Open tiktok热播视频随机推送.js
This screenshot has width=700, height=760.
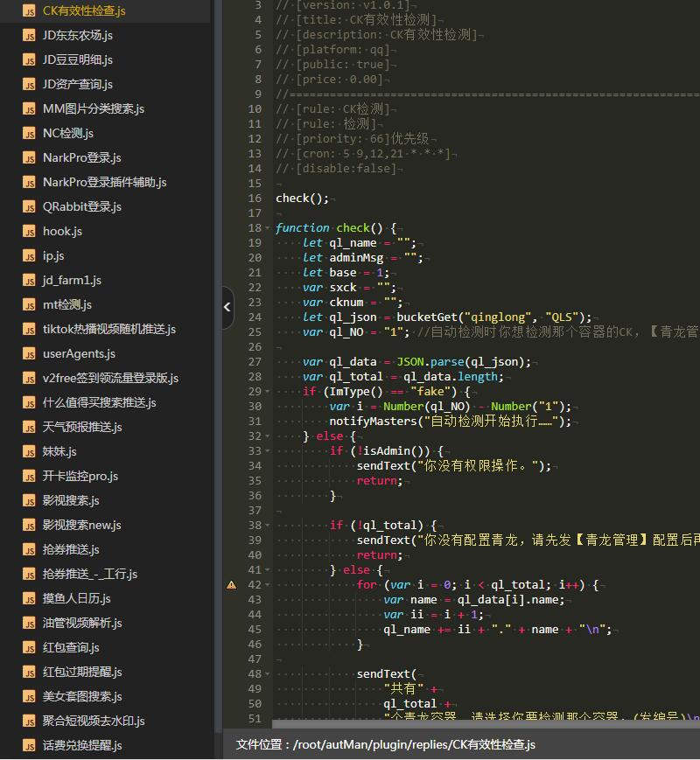[x=108, y=330]
